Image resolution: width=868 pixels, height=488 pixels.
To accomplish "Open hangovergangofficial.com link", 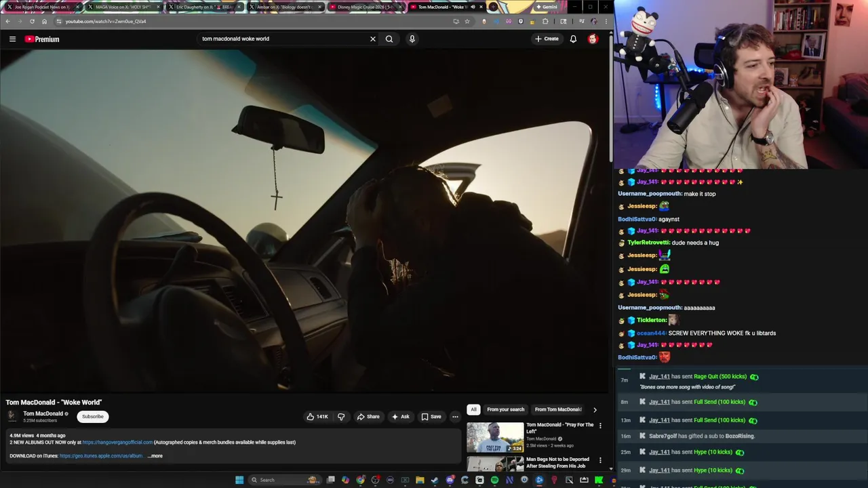I will tap(117, 442).
